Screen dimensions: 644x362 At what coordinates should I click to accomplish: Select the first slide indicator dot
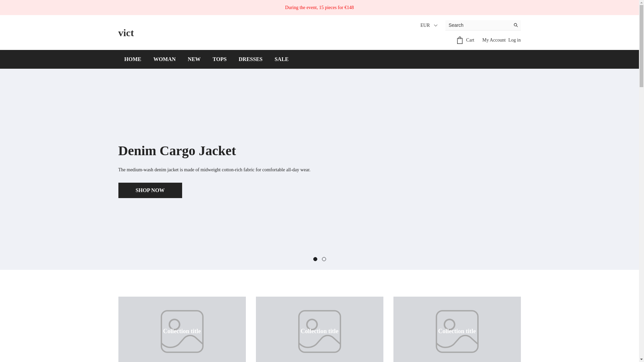[315, 259]
